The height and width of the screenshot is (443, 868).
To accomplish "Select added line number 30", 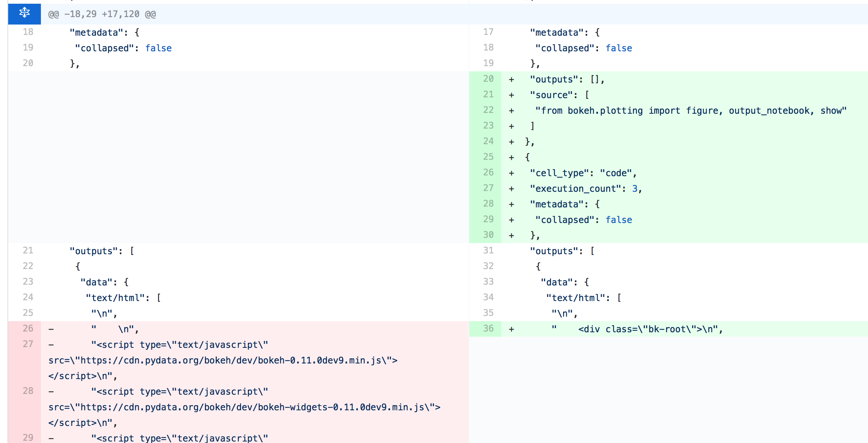I will (488, 235).
